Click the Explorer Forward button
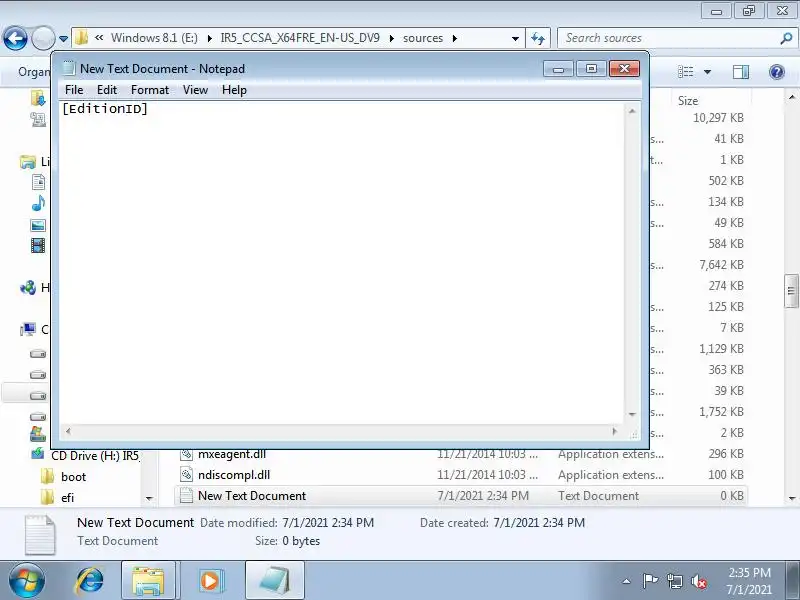Screen dimensions: 800x600 [43, 38]
